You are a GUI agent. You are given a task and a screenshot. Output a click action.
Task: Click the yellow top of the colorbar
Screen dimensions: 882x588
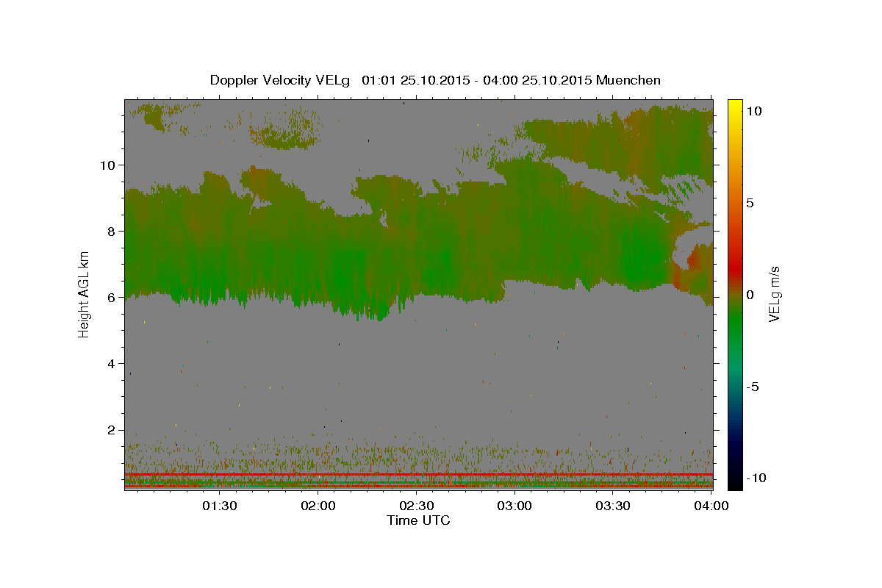pos(735,107)
